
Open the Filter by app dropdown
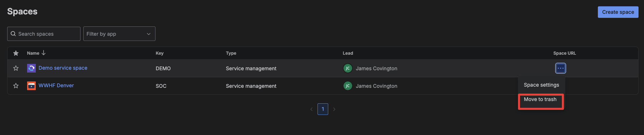click(119, 34)
